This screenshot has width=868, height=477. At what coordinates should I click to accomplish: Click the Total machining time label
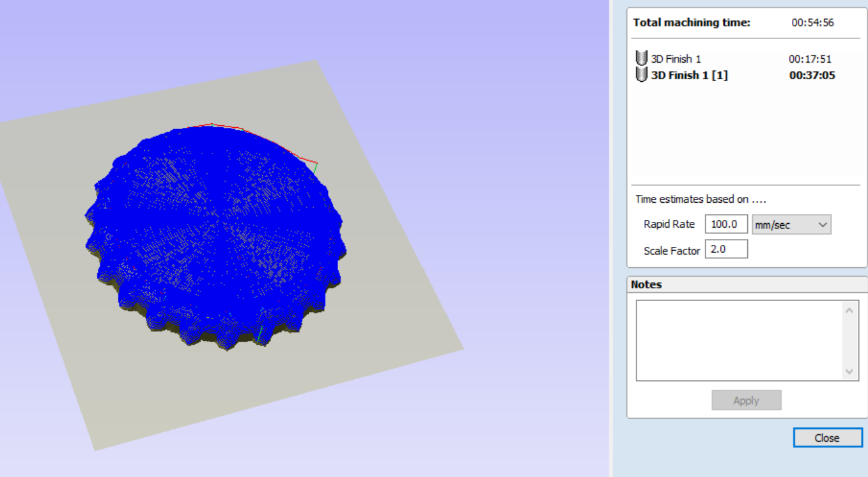pyautogui.click(x=692, y=22)
